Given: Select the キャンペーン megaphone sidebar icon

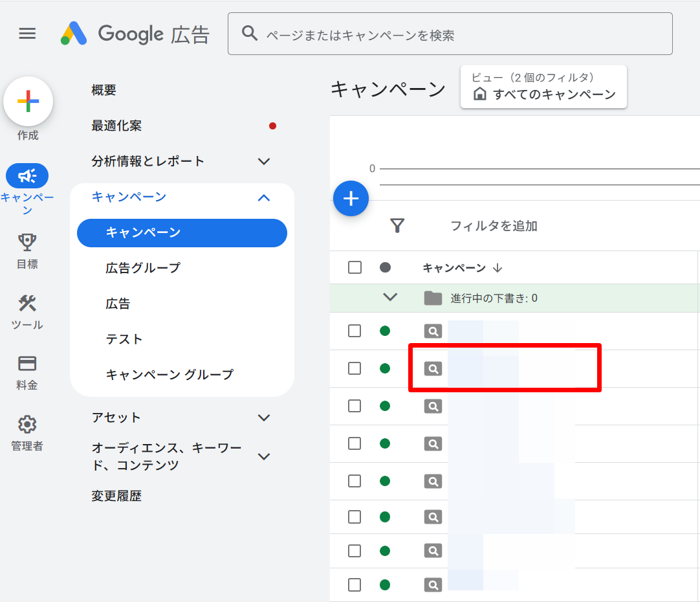Looking at the screenshot, I should [27, 175].
